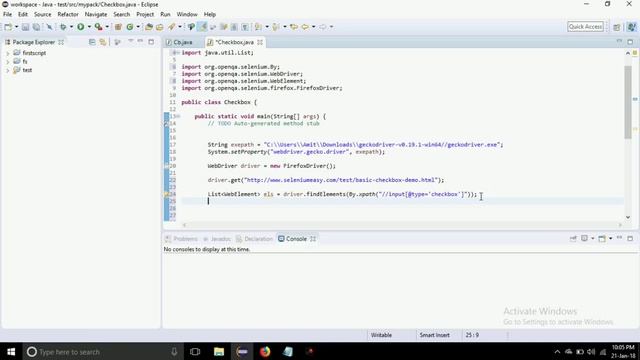Viewport: 640px width, 360px height.
Task: Click the editor horizontal scrollbar
Action: point(402,225)
